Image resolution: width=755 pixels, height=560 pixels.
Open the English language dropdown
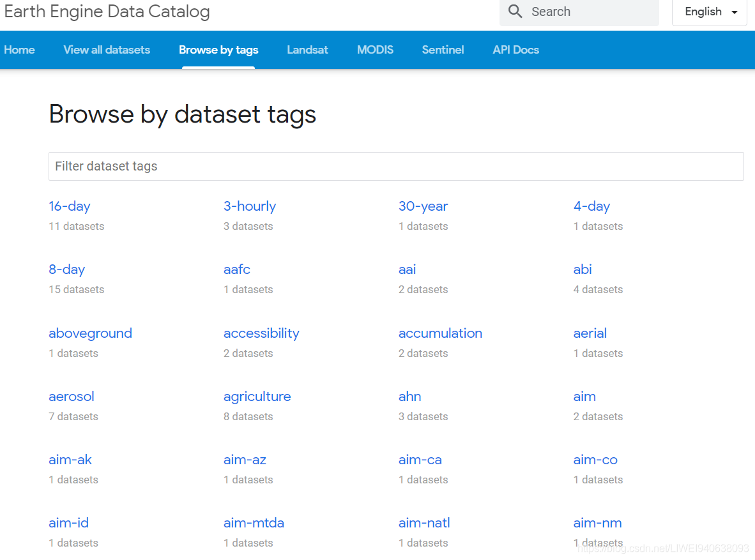pos(709,11)
